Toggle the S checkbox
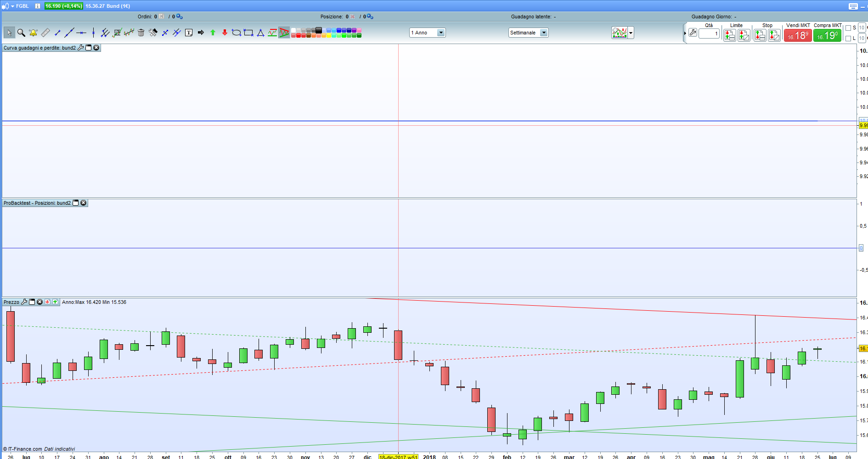This screenshot has height=459, width=868. (x=848, y=28)
